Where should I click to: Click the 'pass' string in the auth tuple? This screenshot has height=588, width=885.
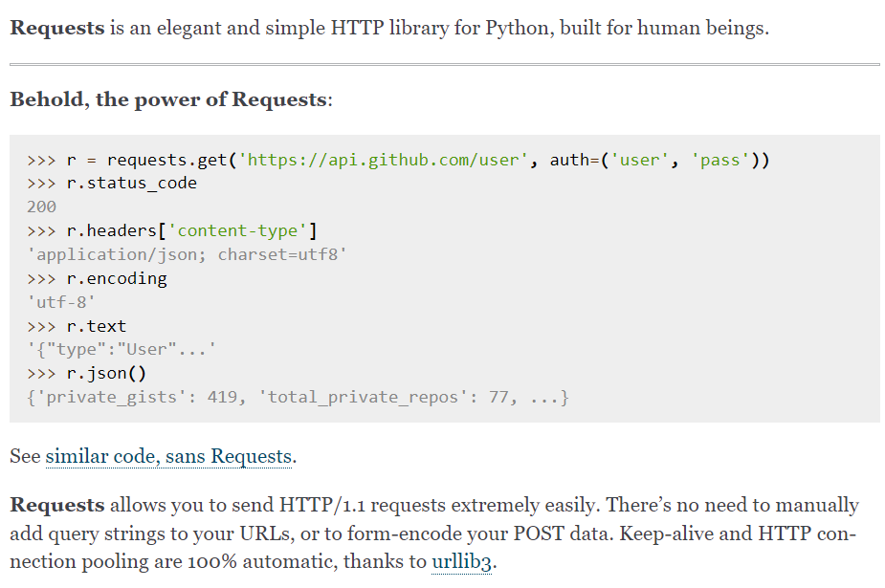tap(719, 160)
